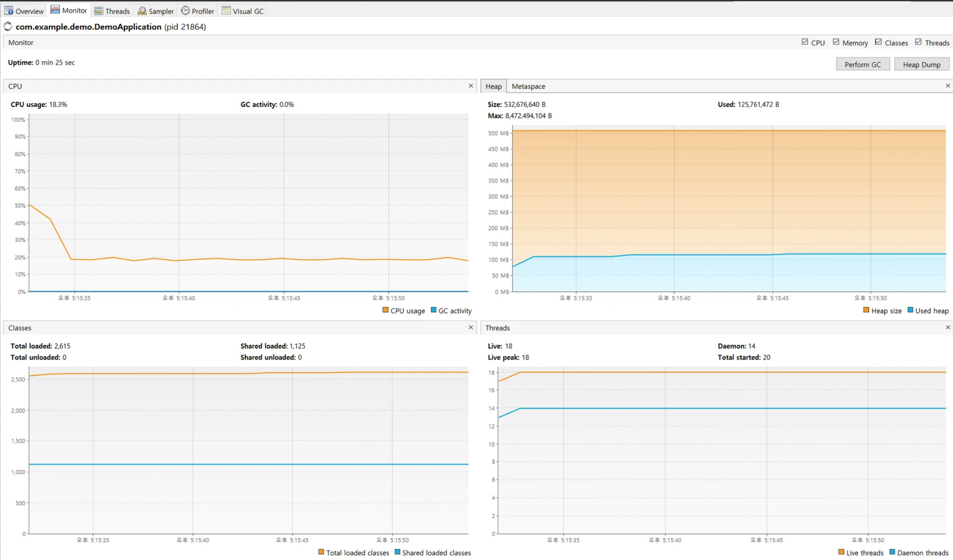Close the Threads graph panel
Image resolution: width=953 pixels, height=560 pixels.
coord(948,327)
